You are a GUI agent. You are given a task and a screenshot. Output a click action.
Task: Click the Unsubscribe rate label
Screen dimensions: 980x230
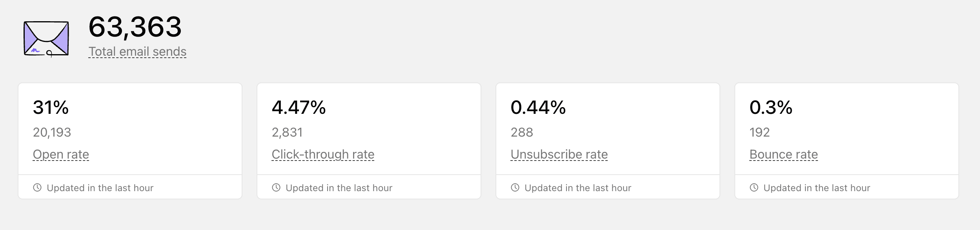[559, 154]
